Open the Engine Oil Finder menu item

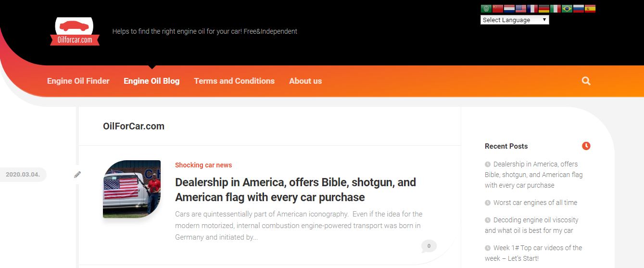click(78, 81)
